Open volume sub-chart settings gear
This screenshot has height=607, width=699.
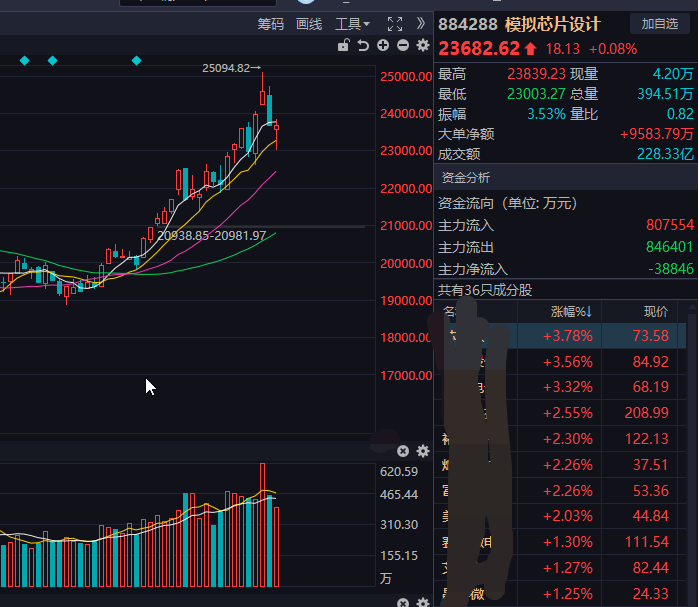point(423,451)
